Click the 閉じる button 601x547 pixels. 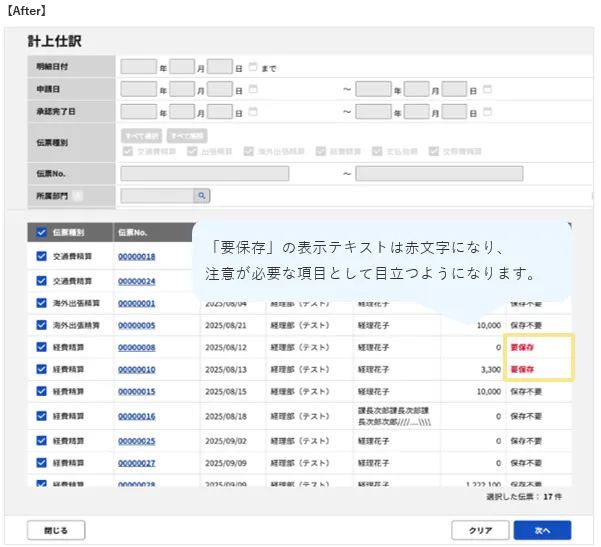point(56,530)
